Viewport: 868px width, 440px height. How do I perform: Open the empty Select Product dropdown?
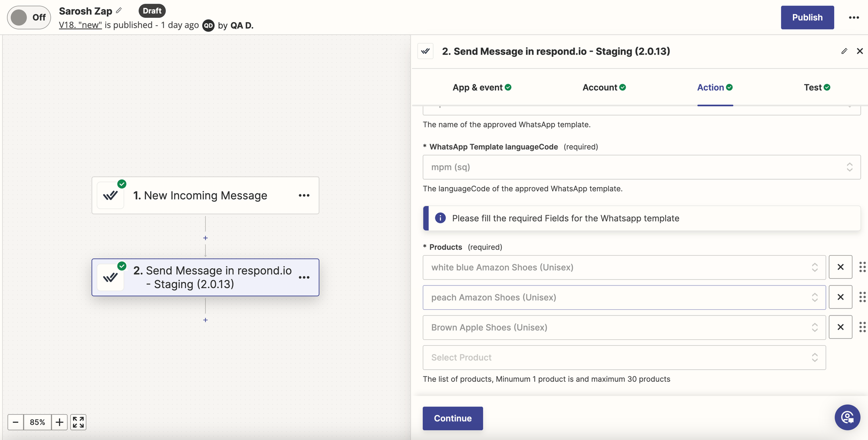(x=624, y=358)
